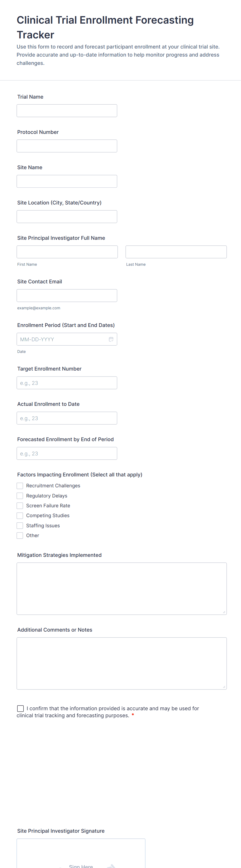241x868 pixels.
Task: Click the Additional Comments or Notes box
Action: [122, 663]
